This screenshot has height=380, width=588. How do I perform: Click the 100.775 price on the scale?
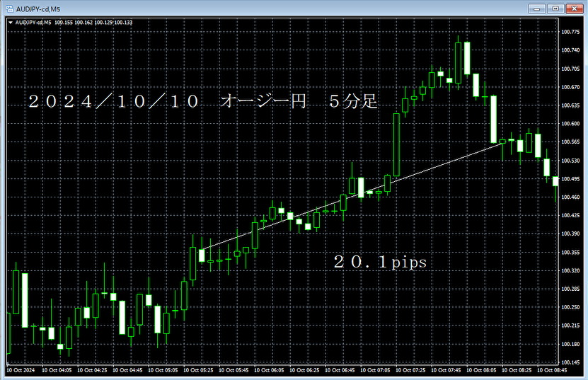pyautogui.click(x=570, y=32)
